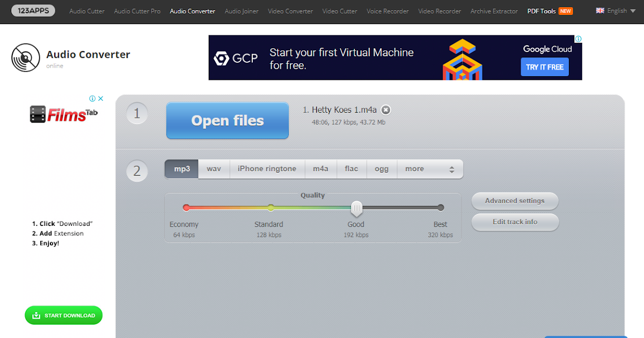Click the info icon on the Google Cloud banner

578,39
